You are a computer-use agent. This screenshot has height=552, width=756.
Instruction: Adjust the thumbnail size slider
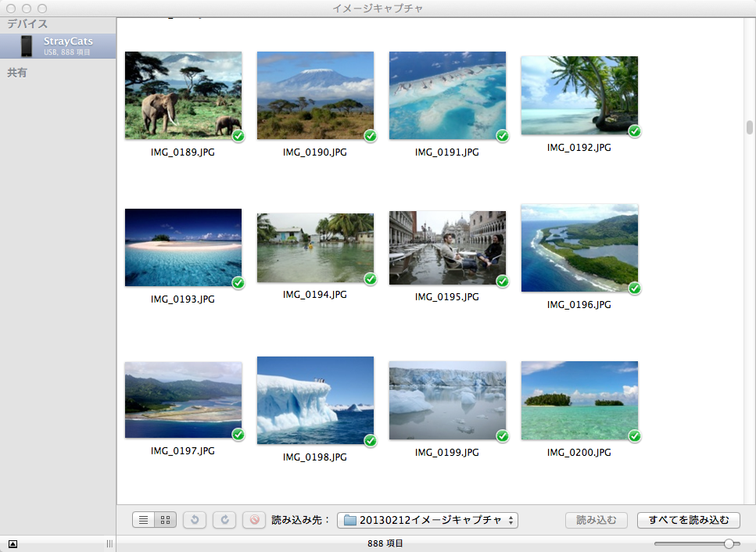(729, 544)
